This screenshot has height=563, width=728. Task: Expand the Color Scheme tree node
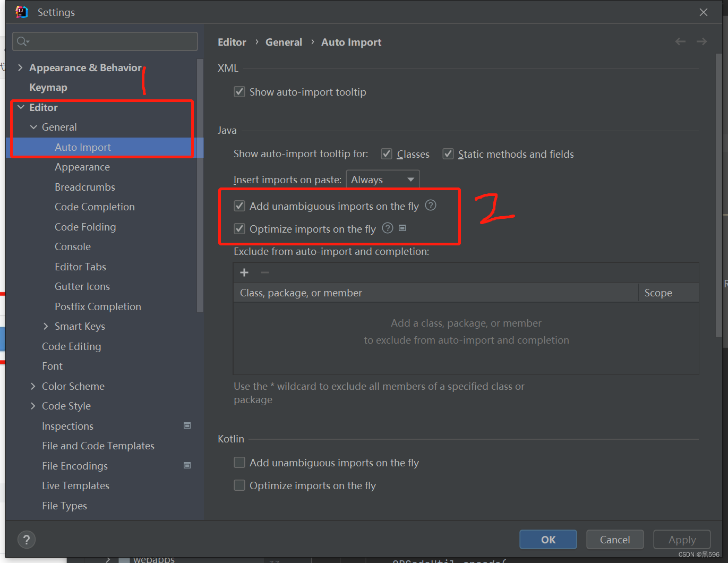33,386
